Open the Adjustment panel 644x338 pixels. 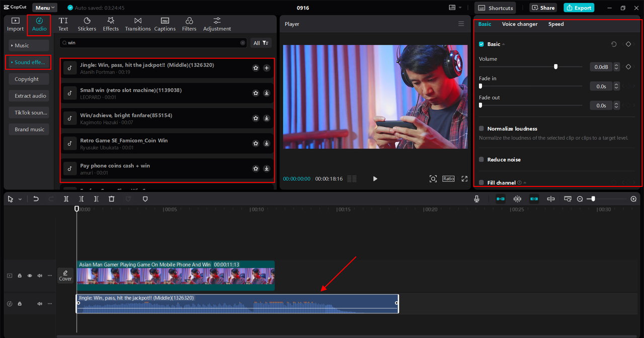pos(217,24)
